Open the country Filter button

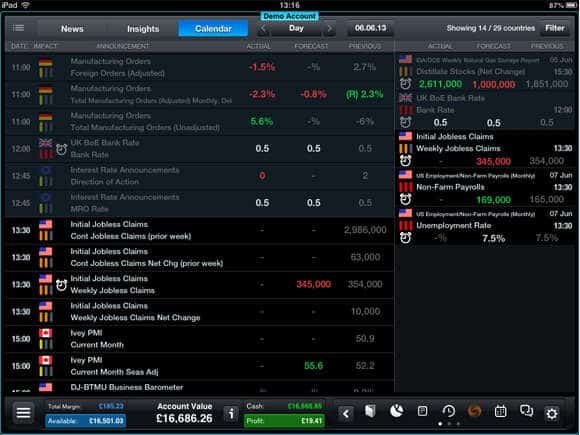point(554,28)
